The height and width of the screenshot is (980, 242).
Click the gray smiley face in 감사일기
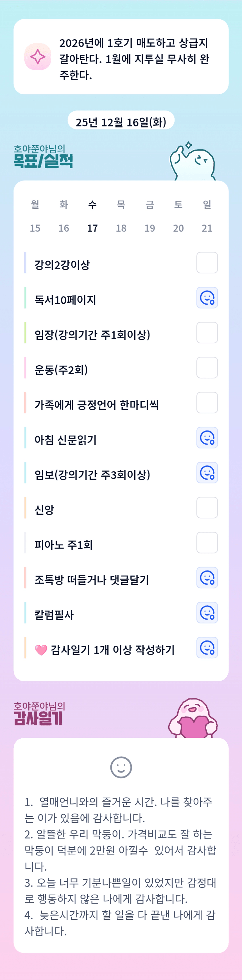121,767
